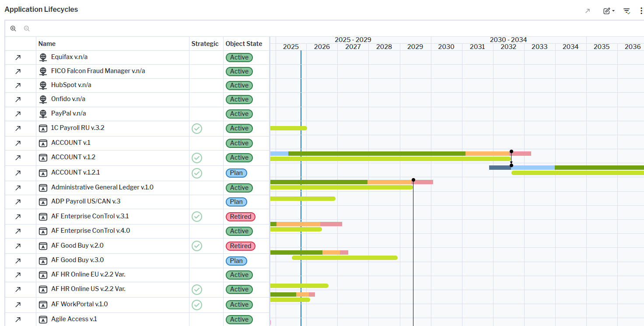Viewport: 644px width, 326px height.
Task: Open the edit mode dropdown caret
Action: [x=612, y=11]
